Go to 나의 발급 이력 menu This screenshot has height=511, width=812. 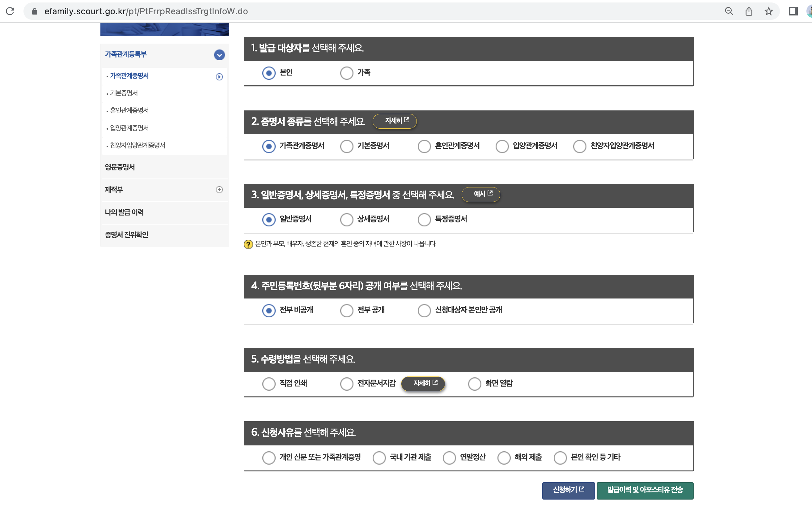pos(124,212)
